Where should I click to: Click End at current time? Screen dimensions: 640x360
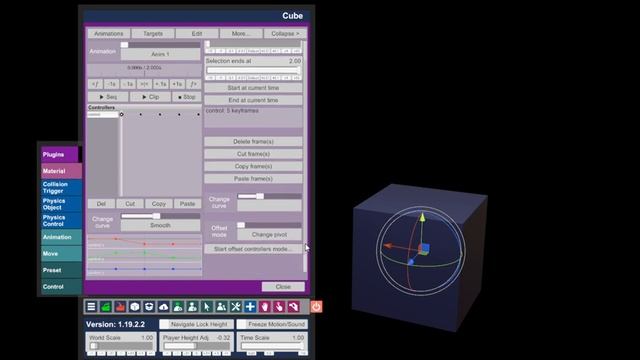(253, 100)
